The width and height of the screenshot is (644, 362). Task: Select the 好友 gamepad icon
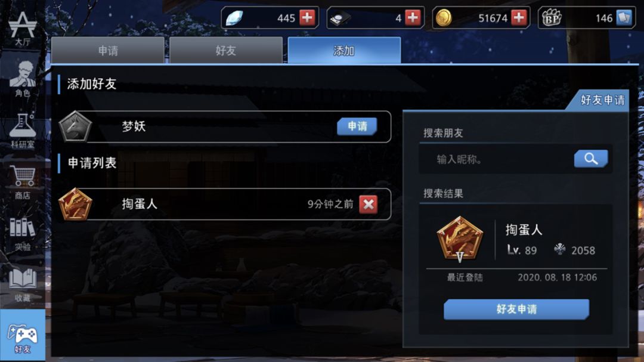click(22, 336)
